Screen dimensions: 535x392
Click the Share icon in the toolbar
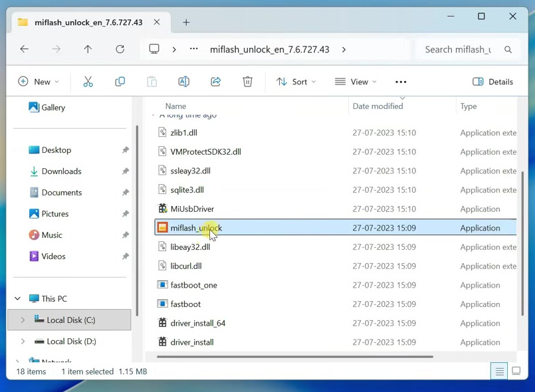[x=215, y=82]
